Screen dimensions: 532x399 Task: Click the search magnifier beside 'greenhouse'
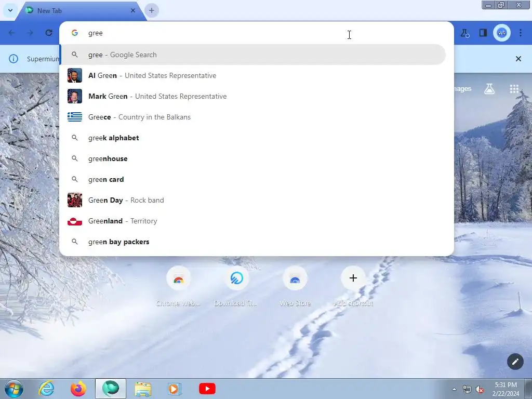[x=75, y=158]
